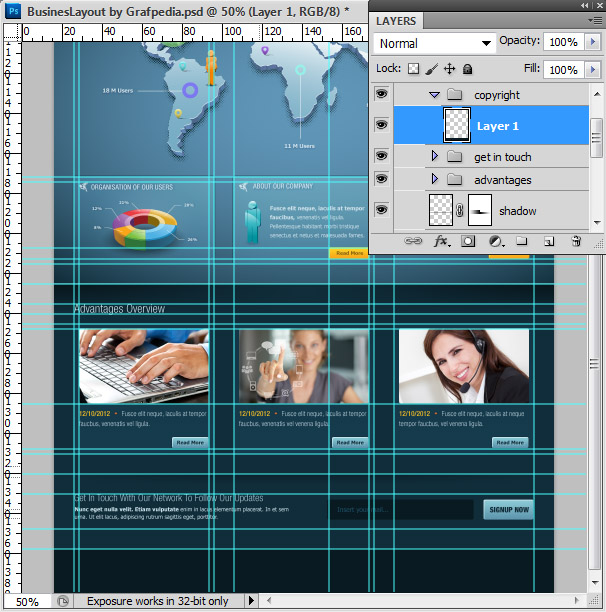
Task: Click Read More under touchscreen woman photo
Action: click(350, 442)
